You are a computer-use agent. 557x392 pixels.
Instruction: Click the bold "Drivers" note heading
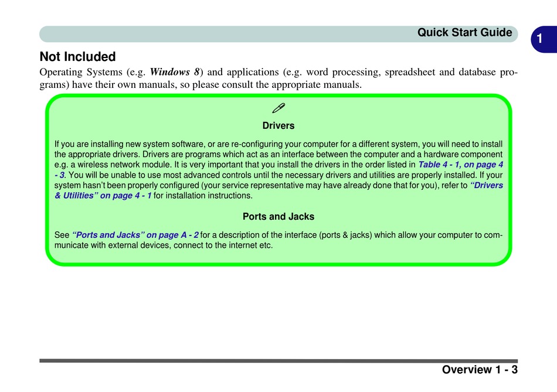point(278,126)
